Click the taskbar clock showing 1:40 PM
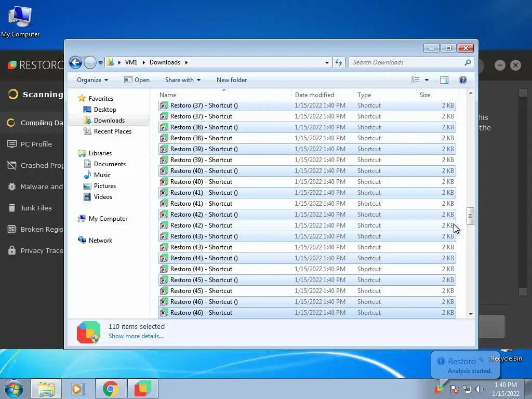The image size is (532, 399). (506, 389)
